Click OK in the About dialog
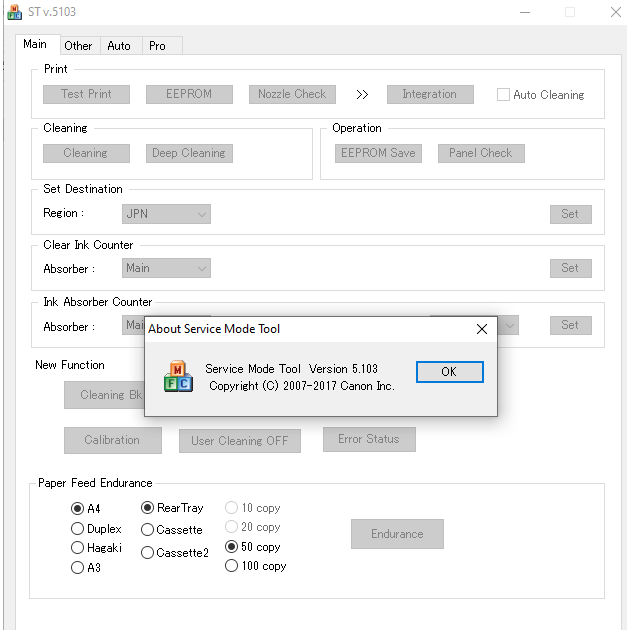The image size is (627, 630). point(449,372)
